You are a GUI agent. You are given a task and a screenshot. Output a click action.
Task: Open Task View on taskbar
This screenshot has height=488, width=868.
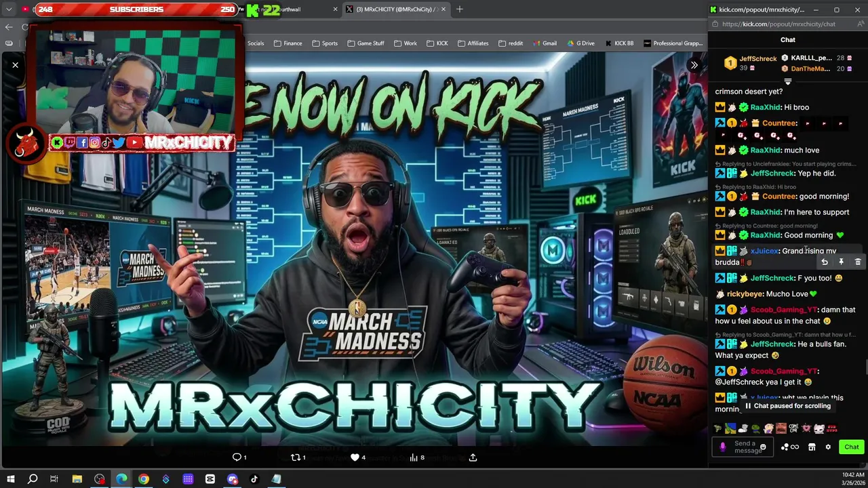(54, 479)
